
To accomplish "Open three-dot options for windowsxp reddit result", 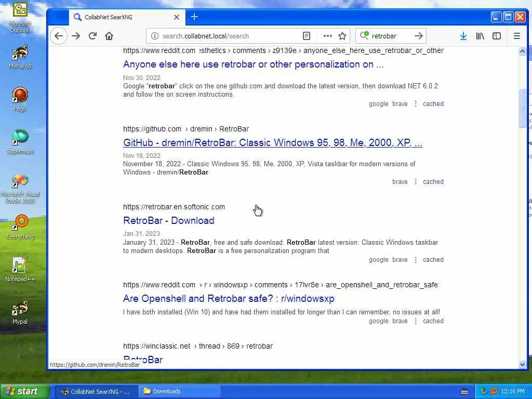I will coord(416,321).
